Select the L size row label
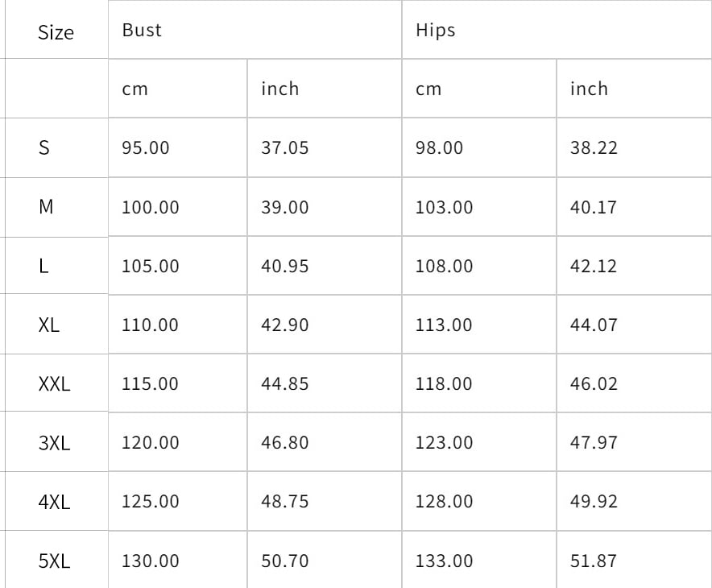Viewport: 712px width, 588px height. coord(43,266)
